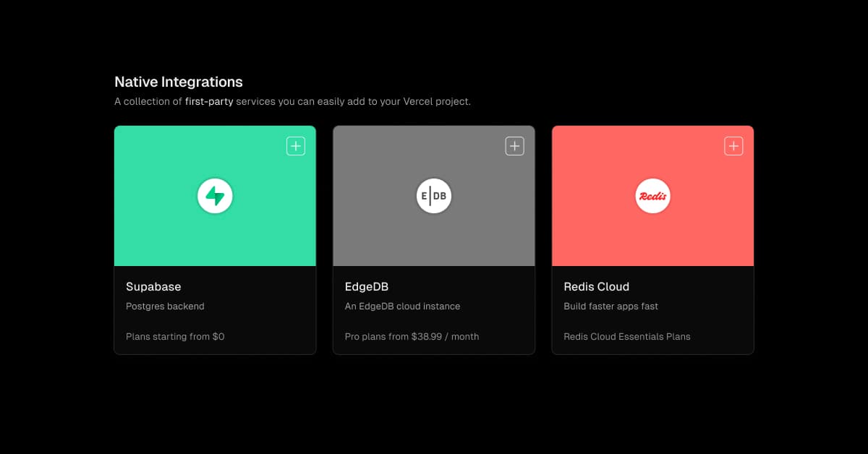Screen dimensions: 868x454
Task: Click the plus icon on EdgeDB card
Action: coord(514,146)
